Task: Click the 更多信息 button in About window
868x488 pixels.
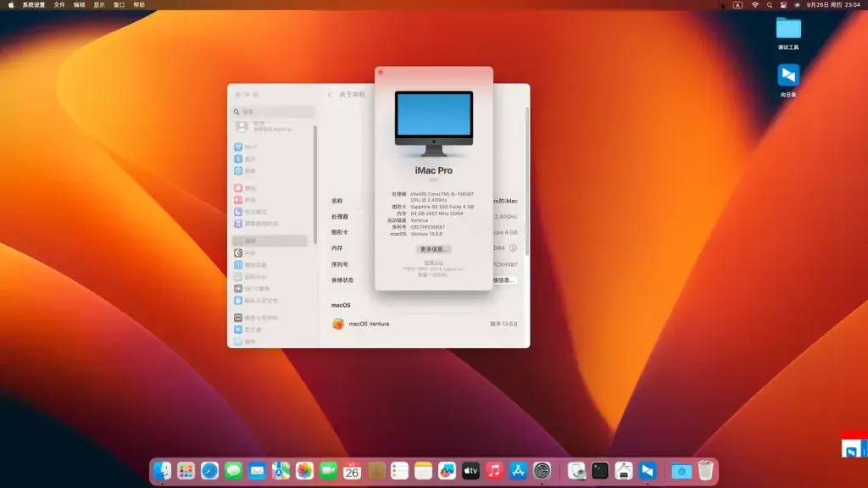Action: (x=433, y=250)
